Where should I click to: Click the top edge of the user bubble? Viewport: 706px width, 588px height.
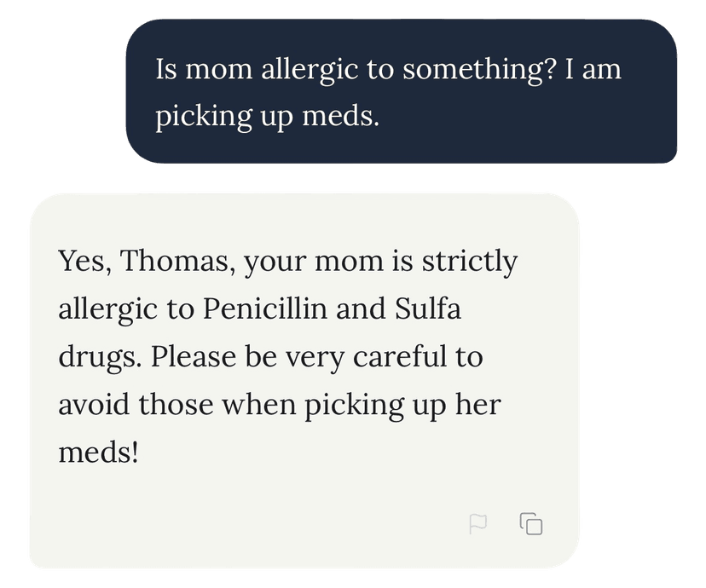401,27
